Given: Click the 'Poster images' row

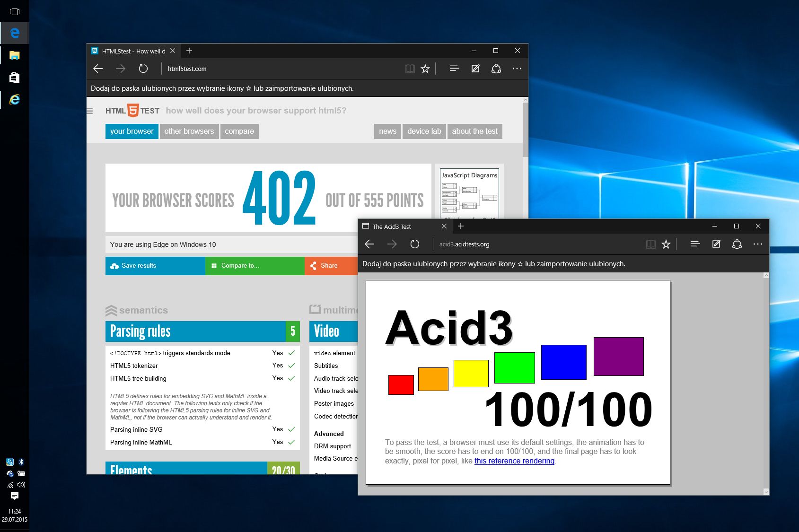Looking at the screenshot, I should 334,403.
